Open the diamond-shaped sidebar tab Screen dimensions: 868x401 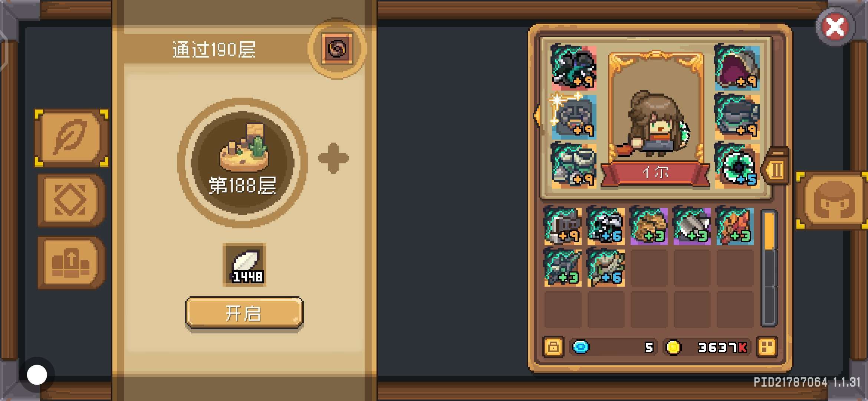click(71, 200)
